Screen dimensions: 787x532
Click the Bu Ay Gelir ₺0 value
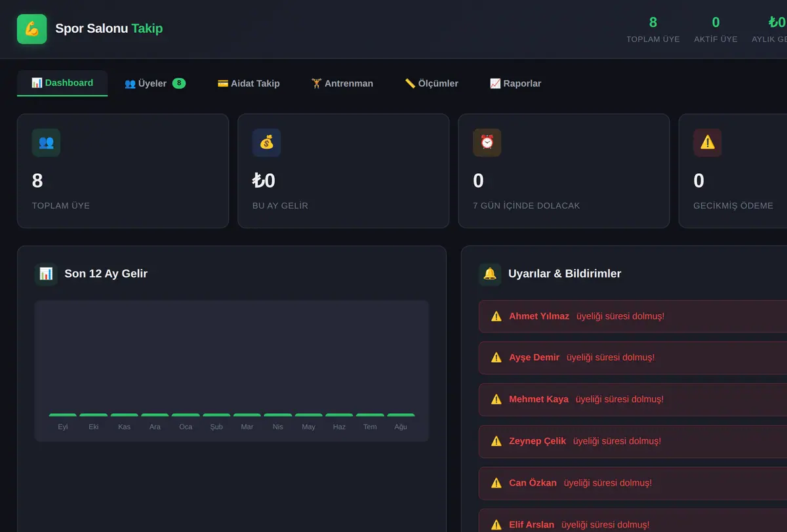(264, 181)
